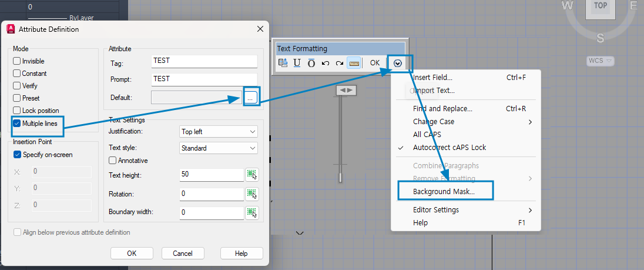Toggle Autocorrect cAPS Lock menu item
The width and height of the screenshot is (644, 270).
tap(466, 147)
